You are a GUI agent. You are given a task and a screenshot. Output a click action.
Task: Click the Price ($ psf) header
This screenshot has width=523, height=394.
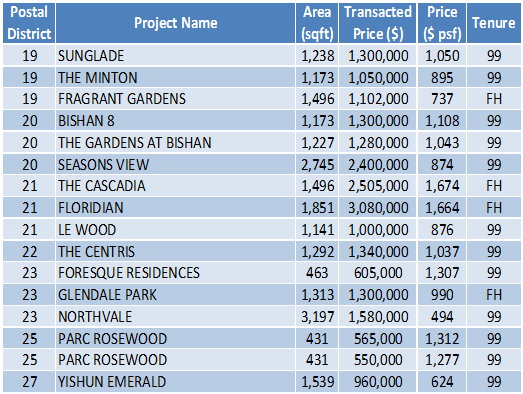point(442,23)
